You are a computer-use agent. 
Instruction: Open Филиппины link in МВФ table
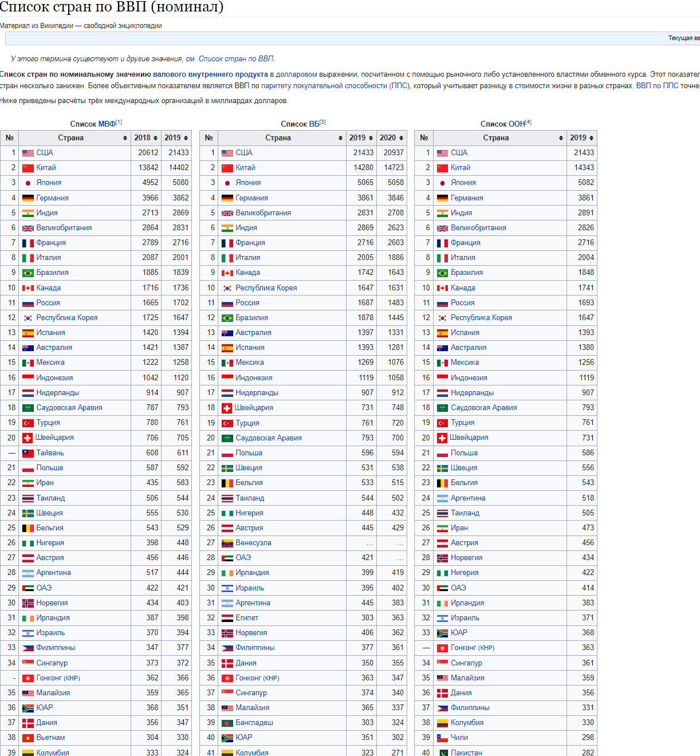coord(56,648)
